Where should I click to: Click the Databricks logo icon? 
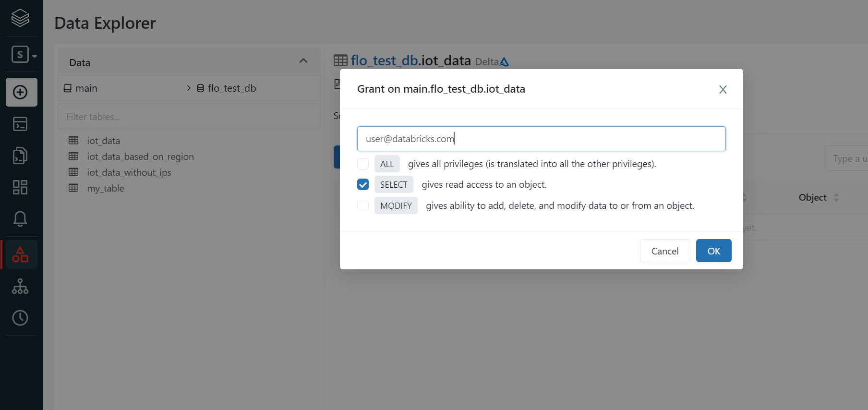click(x=20, y=18)
